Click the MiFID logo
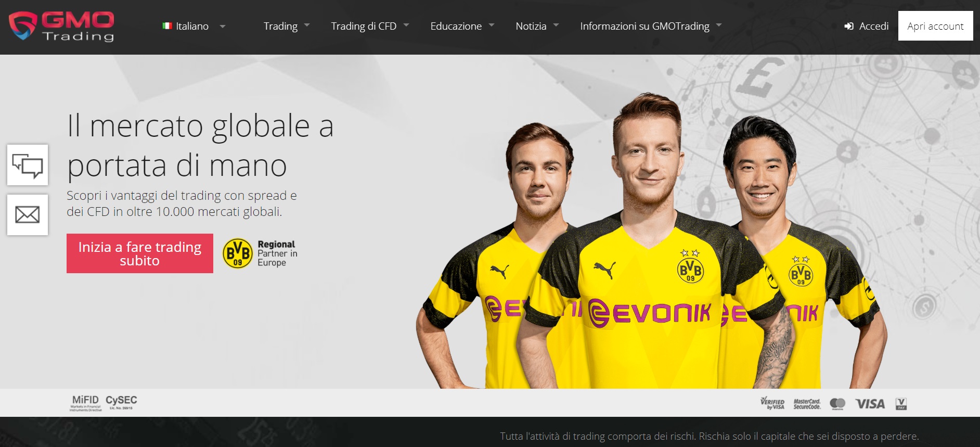 point(86,403)
